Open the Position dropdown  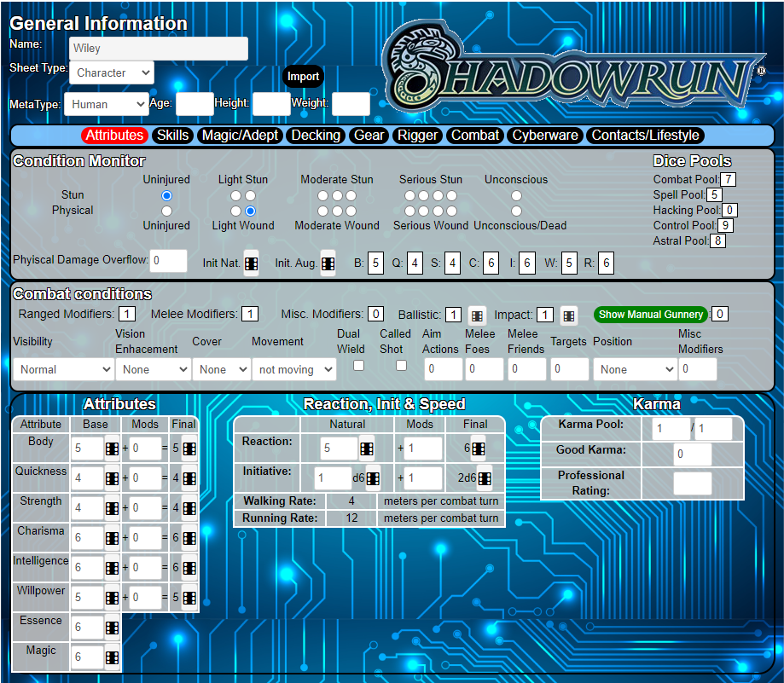635,370
